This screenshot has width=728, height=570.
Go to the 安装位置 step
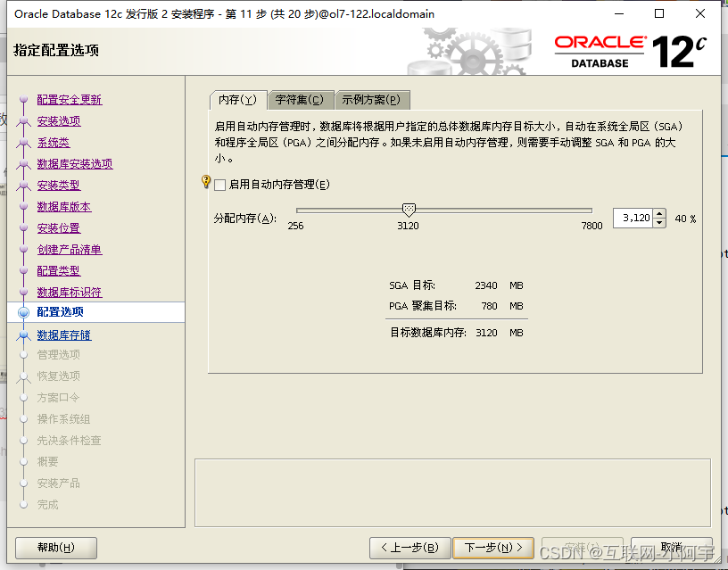point(59,227)
